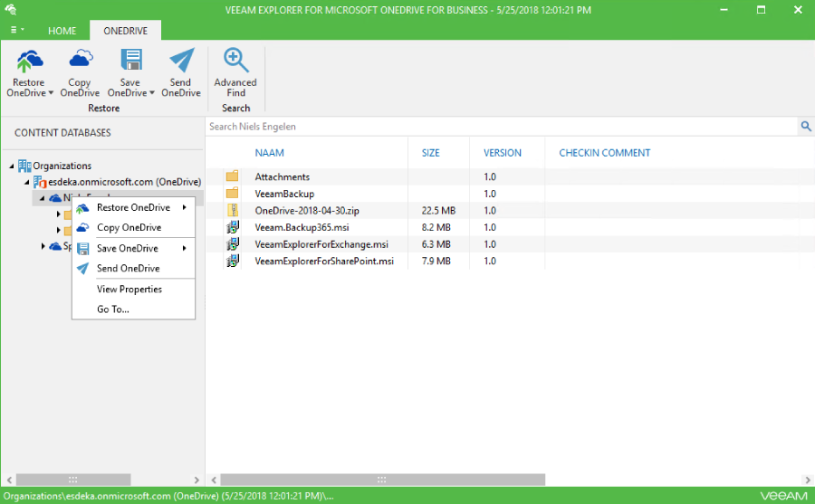Image resolution: width=815 pixels, height=504 pixels.
Task: Click the Attachments folder icon
Action: coord(233,176)
